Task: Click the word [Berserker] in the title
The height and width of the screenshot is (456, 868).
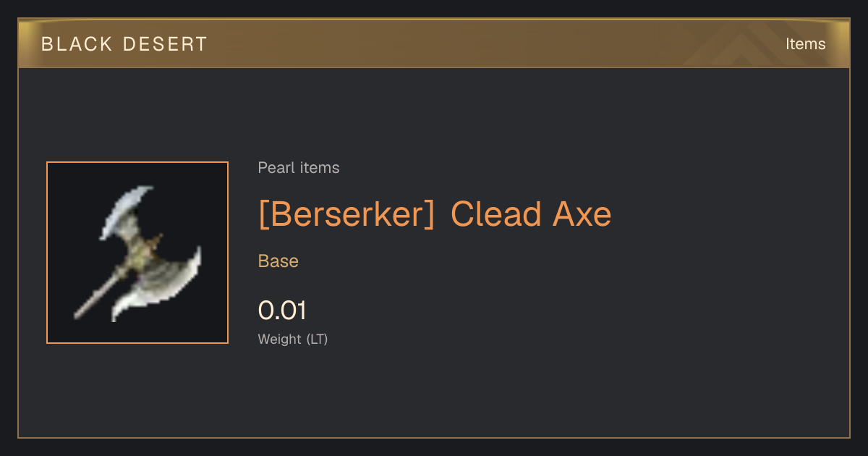Action: click(346, 215)
